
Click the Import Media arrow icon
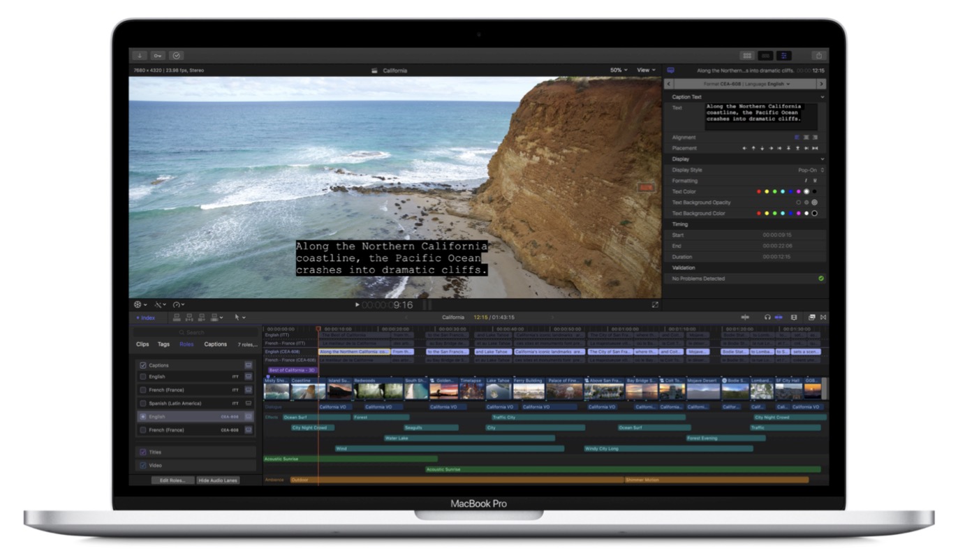click(140, 55)
